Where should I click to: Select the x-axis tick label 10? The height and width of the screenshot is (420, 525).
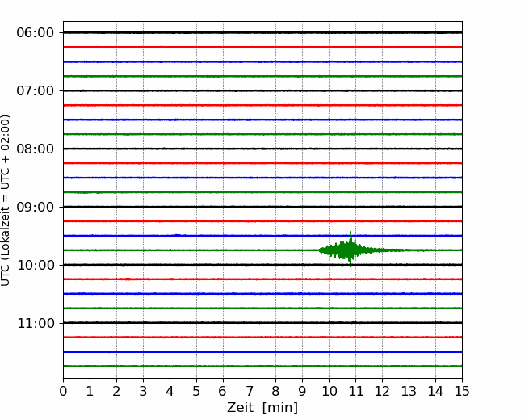pos(329,391)
